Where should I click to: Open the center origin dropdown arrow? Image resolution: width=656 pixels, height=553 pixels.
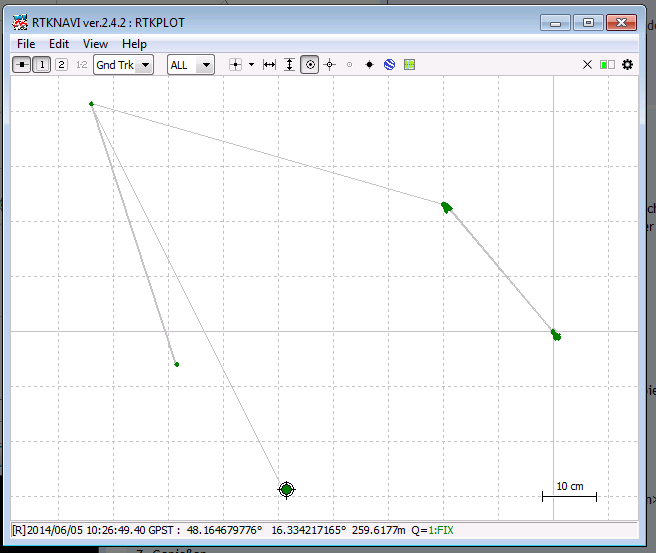point(251,65)
